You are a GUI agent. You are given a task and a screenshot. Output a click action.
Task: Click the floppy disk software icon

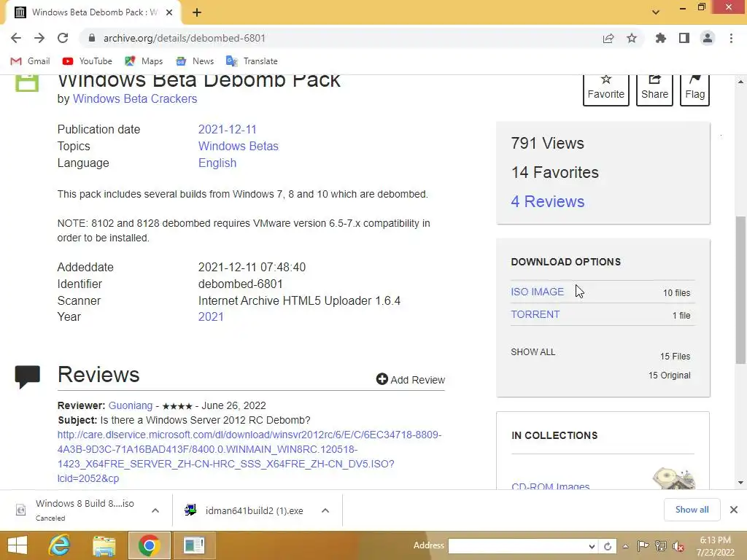27,82
